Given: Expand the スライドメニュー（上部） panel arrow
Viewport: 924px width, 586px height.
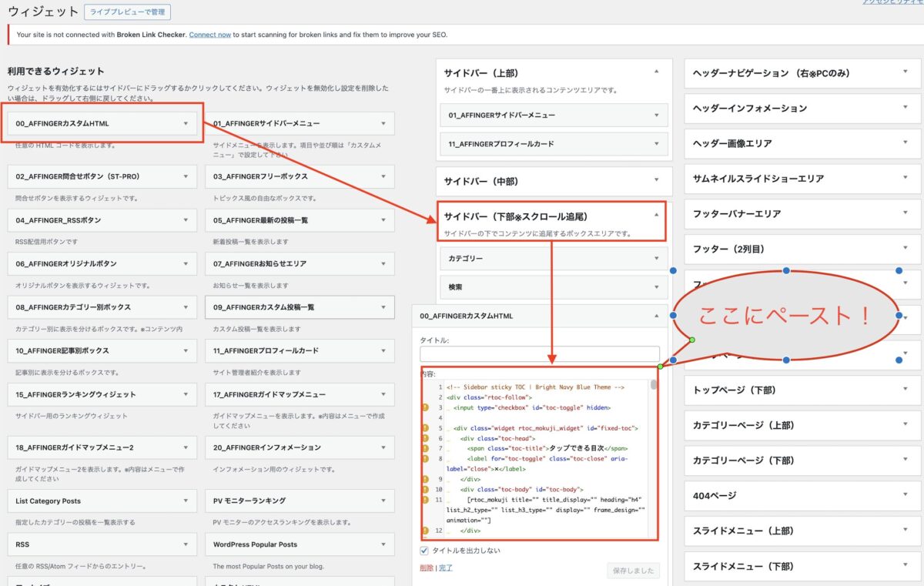Looking at the screenshot, I should (906, 531).
